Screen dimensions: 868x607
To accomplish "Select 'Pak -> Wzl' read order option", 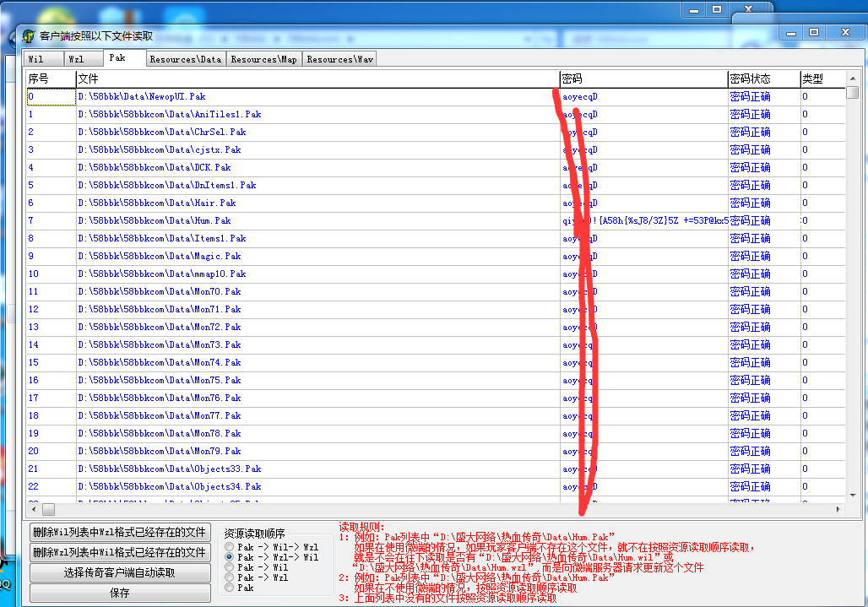I will pyautogui.click(x=229, y=577).
